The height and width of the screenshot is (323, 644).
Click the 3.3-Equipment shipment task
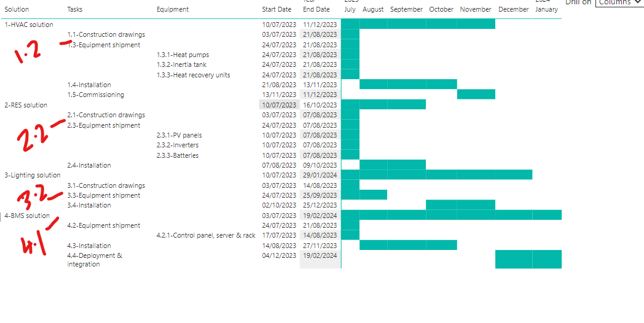point(103,195)
